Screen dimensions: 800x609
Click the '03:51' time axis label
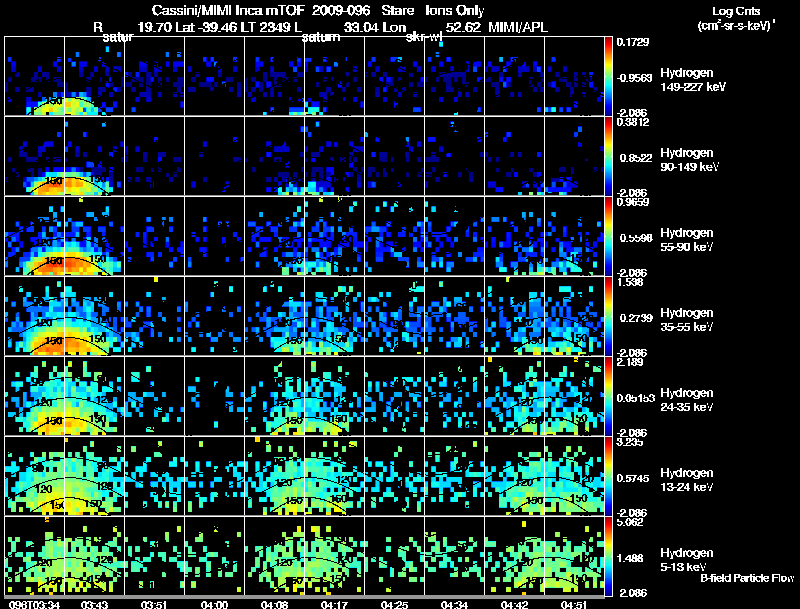tap(154, 605)
